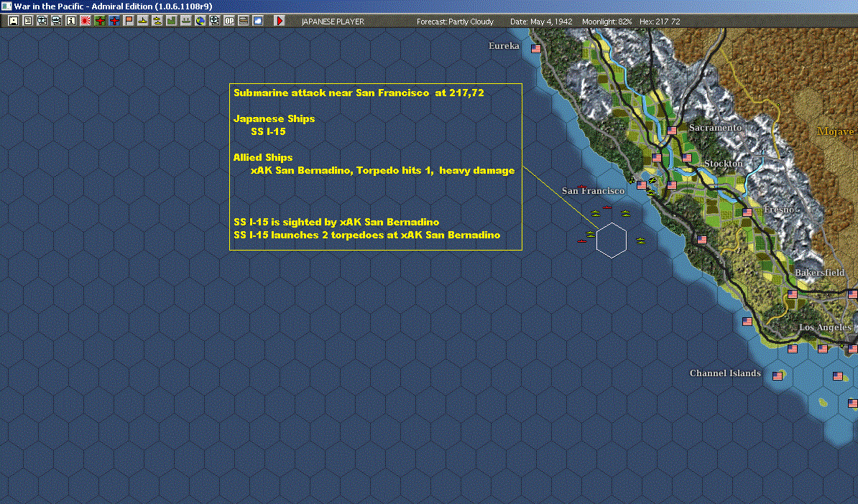Click the globe toolbar icon
858x504 pixels.
click(x=200, y=21)
